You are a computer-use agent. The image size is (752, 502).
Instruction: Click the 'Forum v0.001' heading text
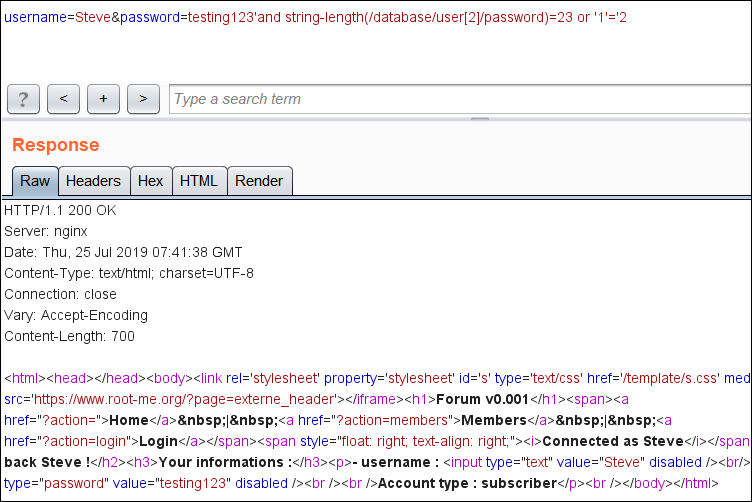coord(482,399)
